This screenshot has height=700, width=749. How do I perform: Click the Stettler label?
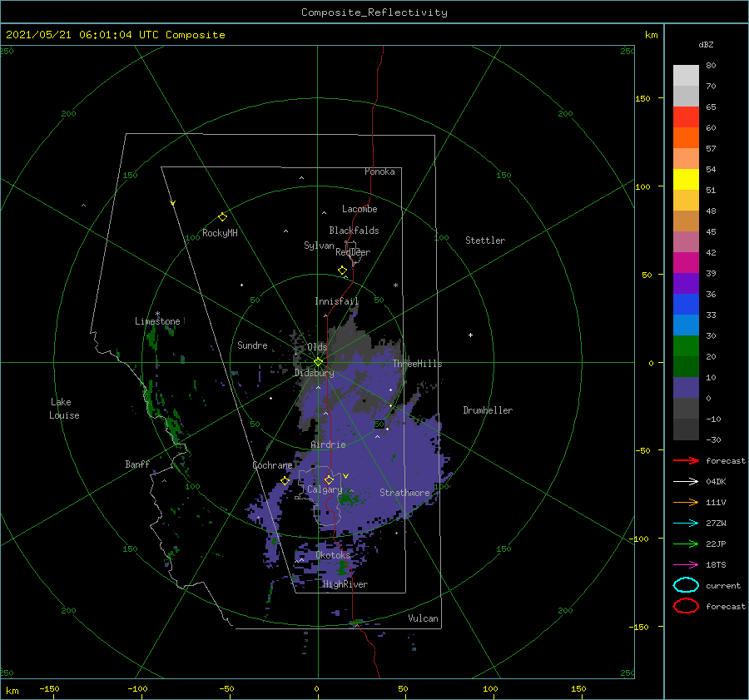(485, 241)
